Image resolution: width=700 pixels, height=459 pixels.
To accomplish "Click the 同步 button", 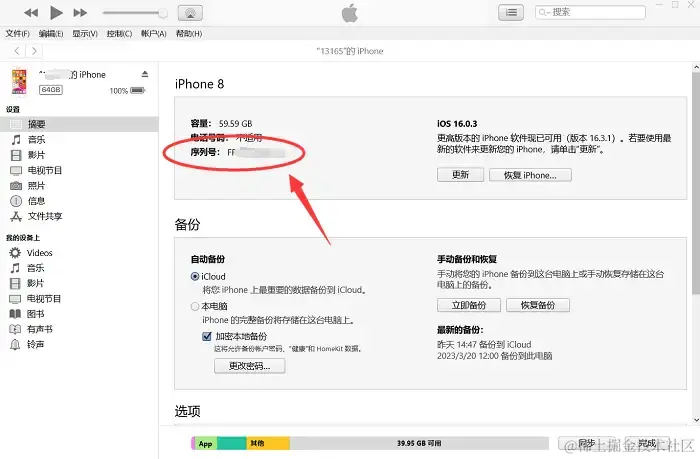I will [587, 443].
